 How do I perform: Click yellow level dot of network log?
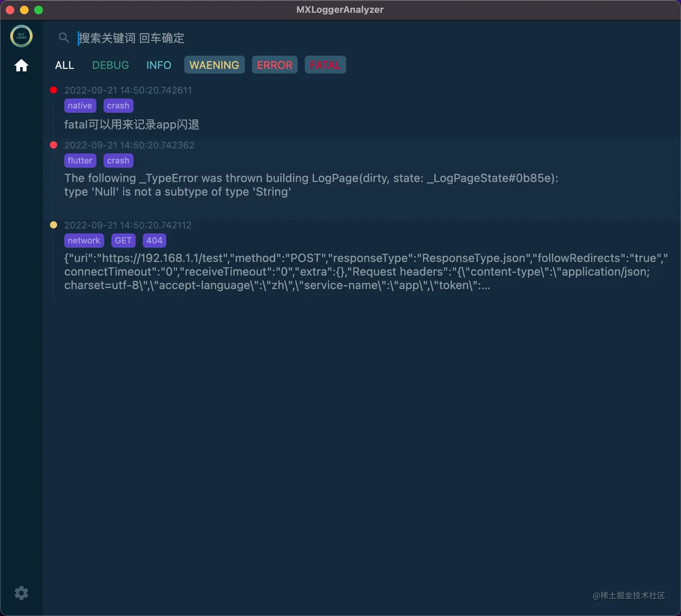tap(54, 225)
